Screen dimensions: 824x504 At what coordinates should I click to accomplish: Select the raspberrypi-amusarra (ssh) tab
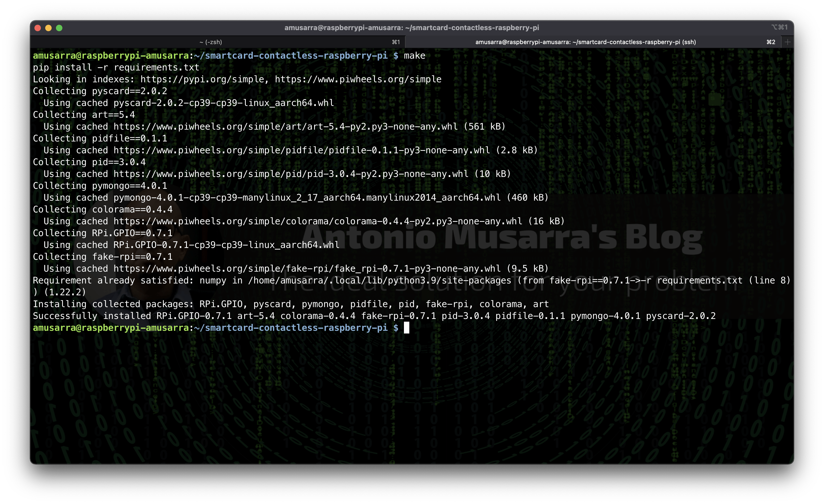[593, 42]
